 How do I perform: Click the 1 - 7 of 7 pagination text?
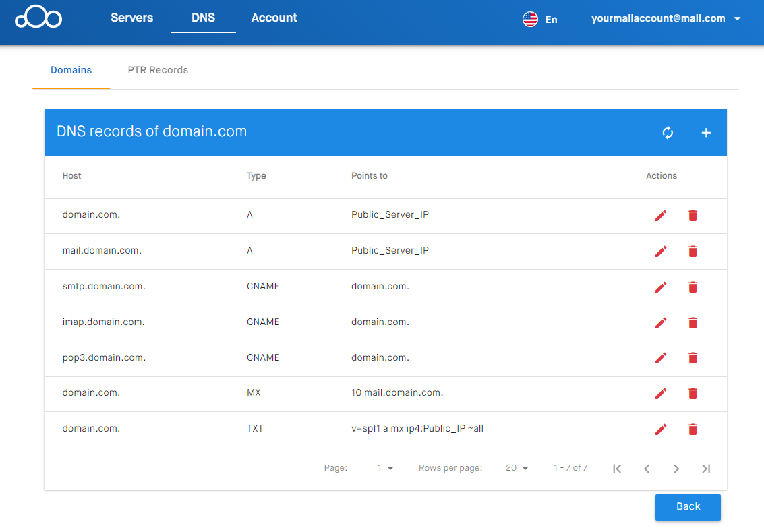coord(570,468)
